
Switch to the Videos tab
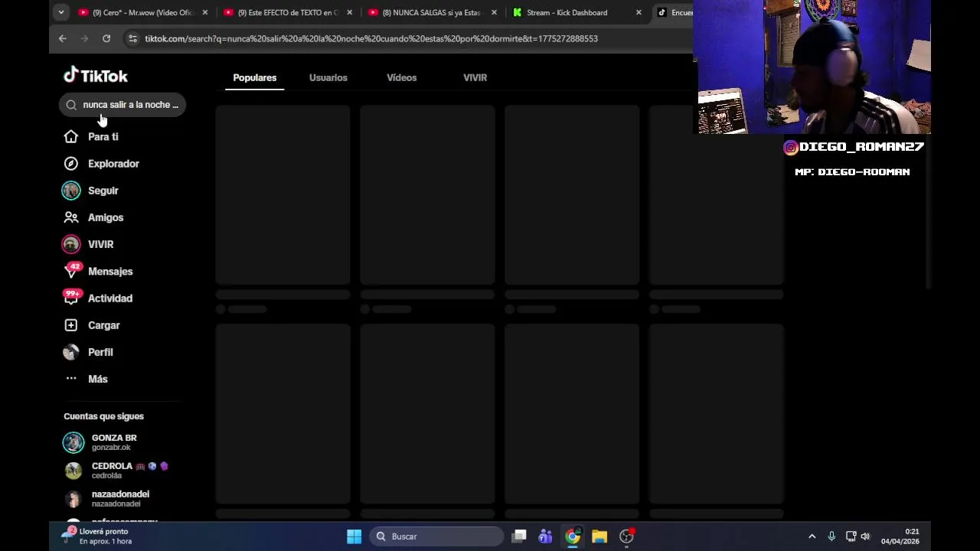coord(402,77)
